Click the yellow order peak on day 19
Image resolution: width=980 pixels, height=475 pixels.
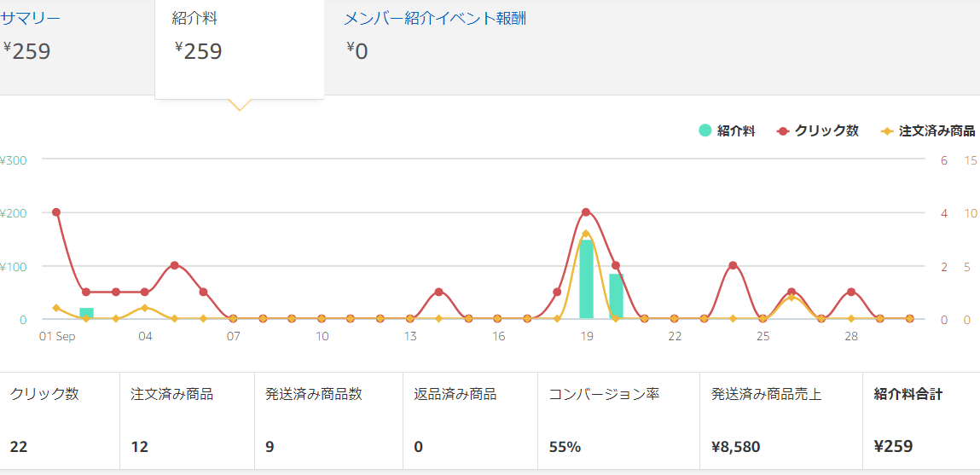[x=586, y=234]
